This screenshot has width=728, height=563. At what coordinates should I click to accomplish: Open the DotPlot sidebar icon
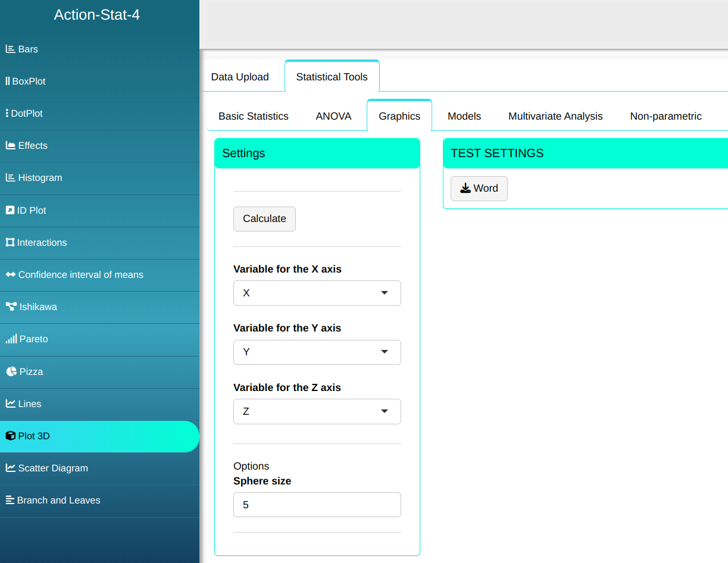[7, 114]
